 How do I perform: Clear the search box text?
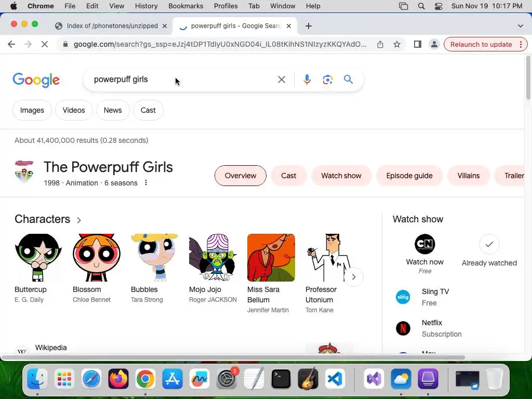(282, 79)
